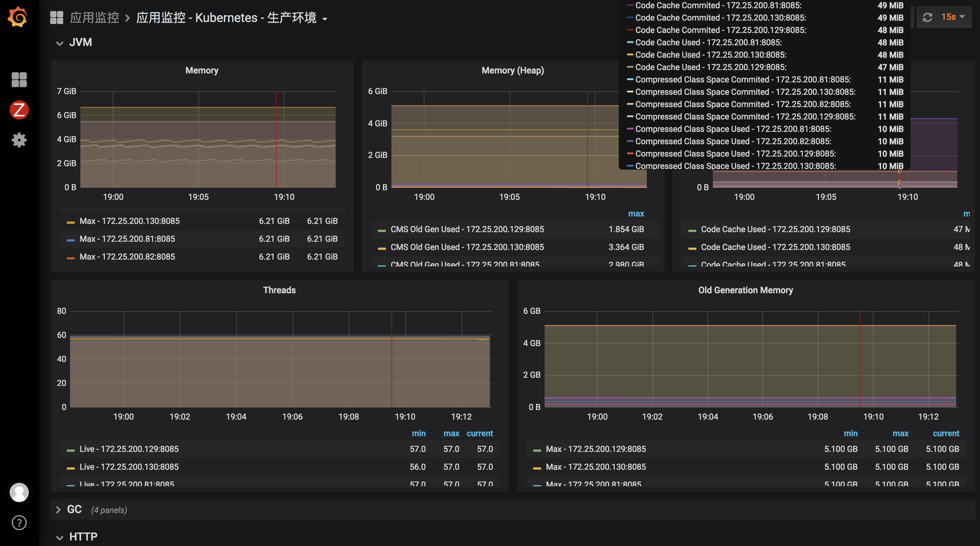
Task: Open the Dashboards sidebar icon
Action: tap(19, 80)
